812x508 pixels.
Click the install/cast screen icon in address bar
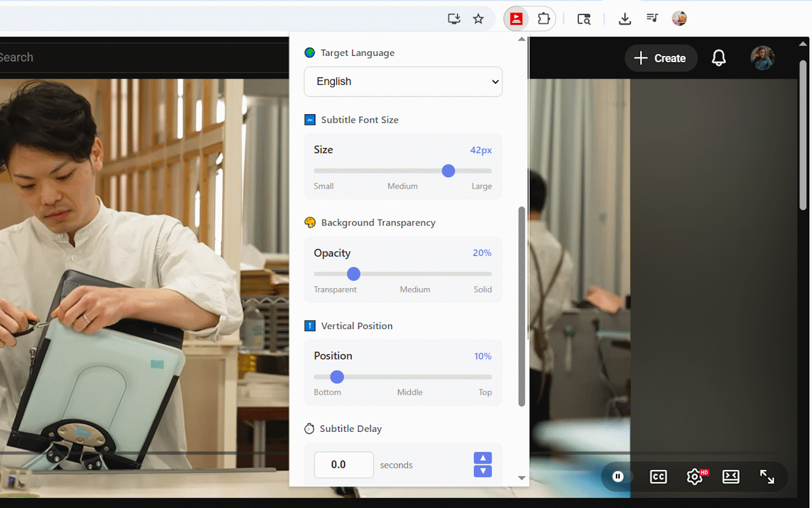pyautogui.click(x=454, y=19)
